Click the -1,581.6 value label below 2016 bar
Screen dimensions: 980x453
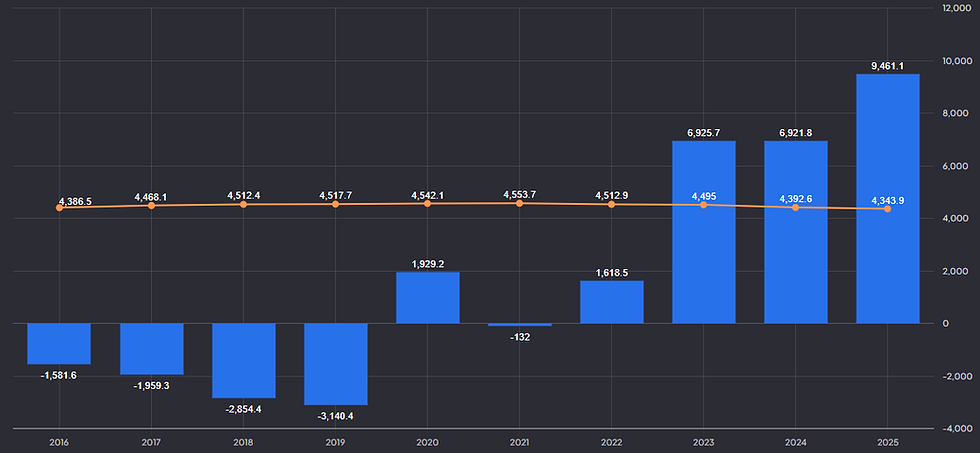59,376
